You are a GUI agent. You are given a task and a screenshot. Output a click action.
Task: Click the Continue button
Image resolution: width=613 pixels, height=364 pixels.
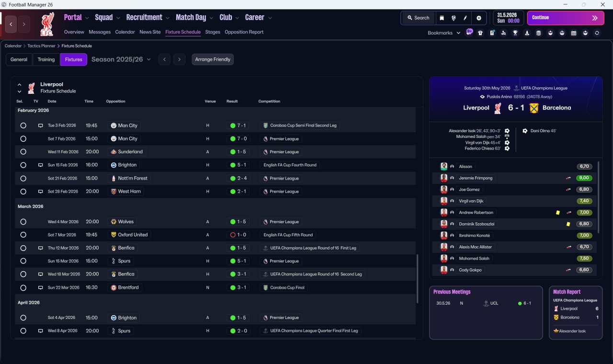(566, 18)
